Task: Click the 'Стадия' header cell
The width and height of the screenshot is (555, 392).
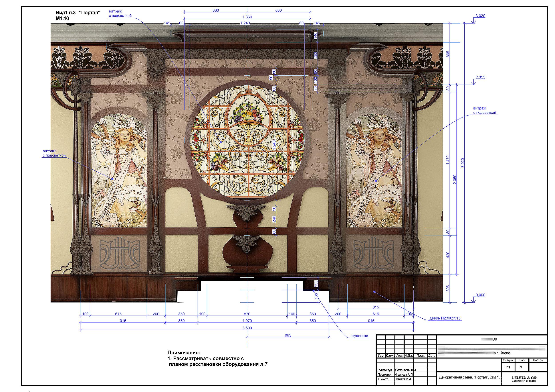Action: (x=508, y=360)
